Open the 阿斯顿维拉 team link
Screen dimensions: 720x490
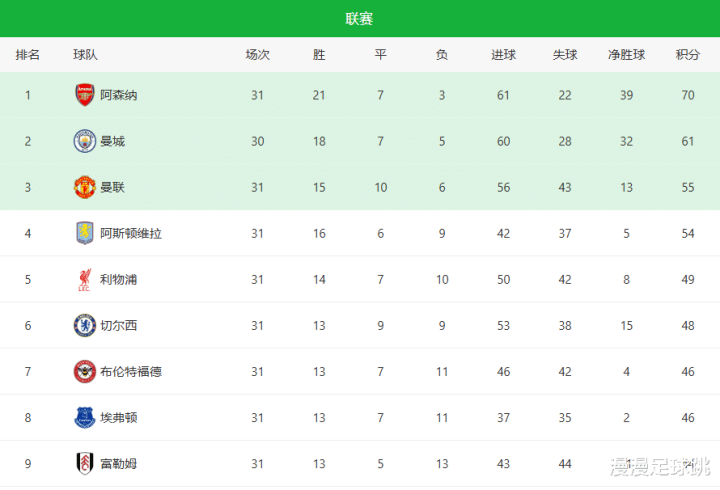131,233
